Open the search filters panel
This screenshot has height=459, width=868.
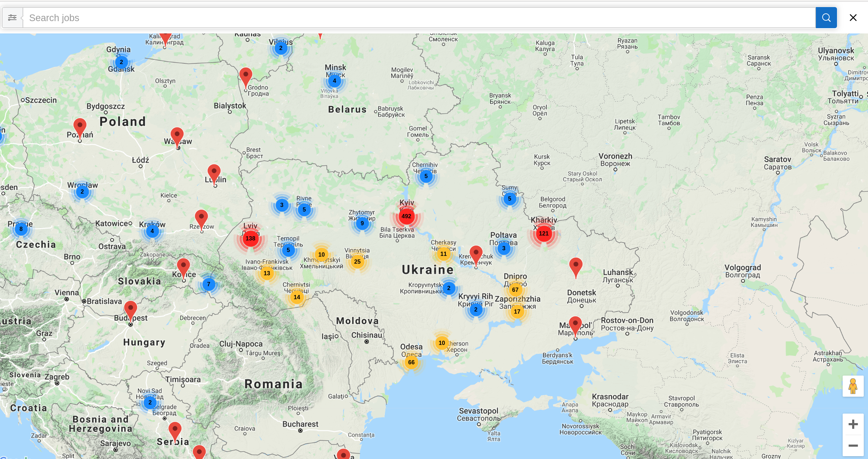coord(12,18)
